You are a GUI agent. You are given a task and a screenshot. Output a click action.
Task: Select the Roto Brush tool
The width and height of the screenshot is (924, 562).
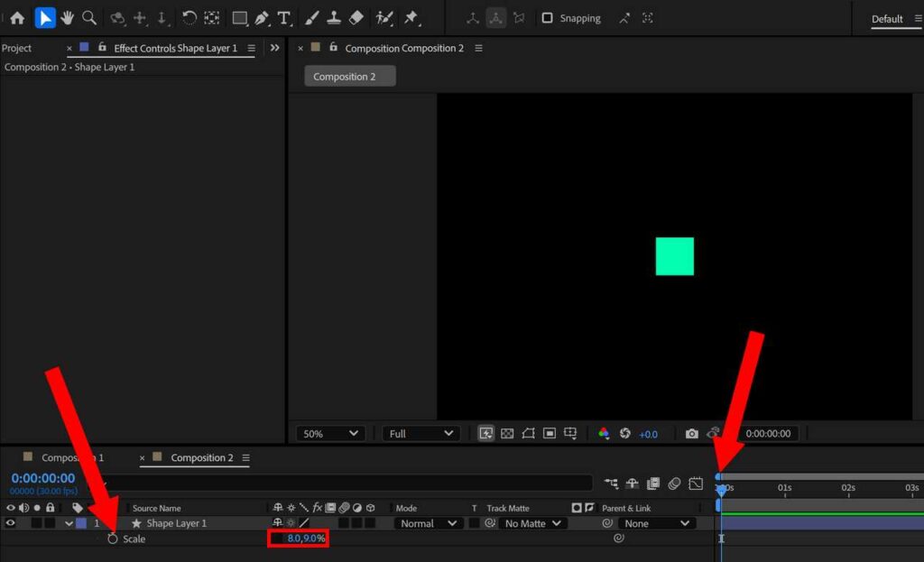click(384, 18)
